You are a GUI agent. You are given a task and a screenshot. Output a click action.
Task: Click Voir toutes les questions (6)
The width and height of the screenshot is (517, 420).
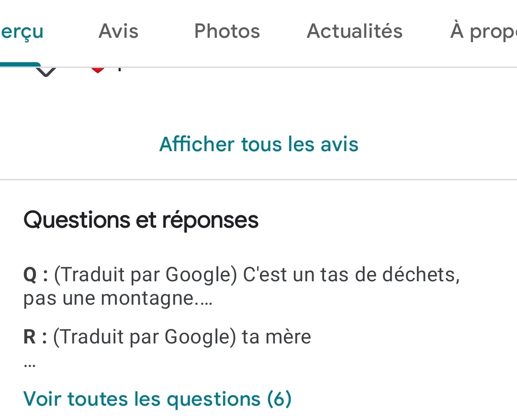(x=157, y=399)
